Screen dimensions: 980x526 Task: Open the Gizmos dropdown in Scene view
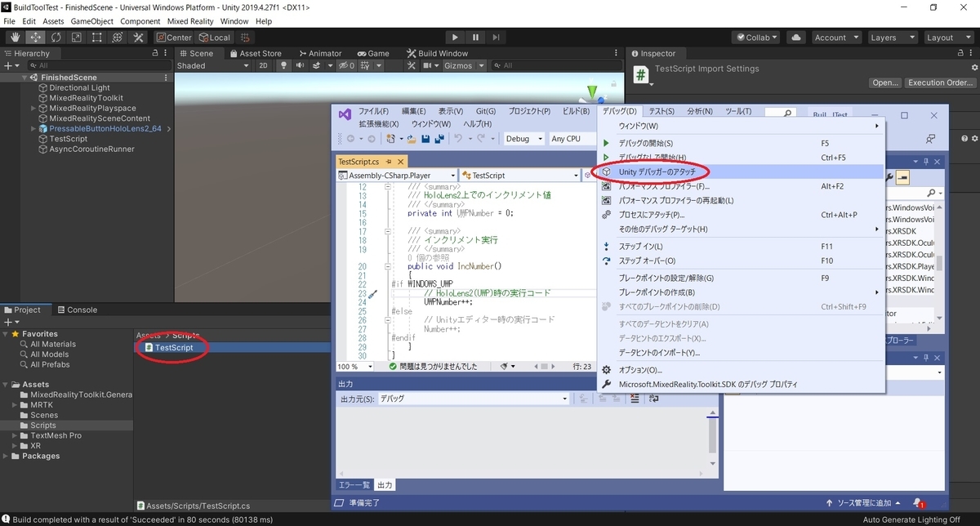click(x=464, y=65)
